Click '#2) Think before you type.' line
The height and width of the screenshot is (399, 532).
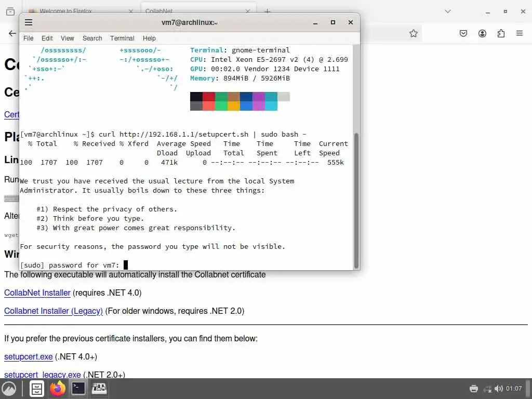point(90,219)
